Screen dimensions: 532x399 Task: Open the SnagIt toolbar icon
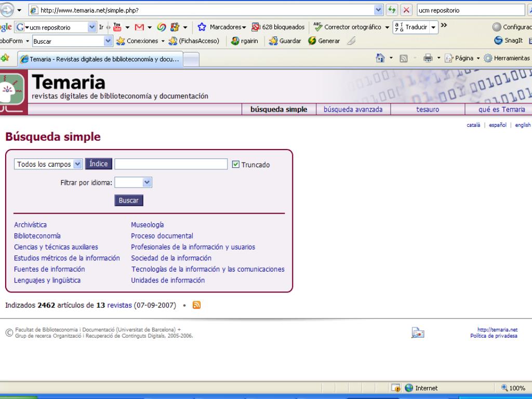[x=508, y=41]
